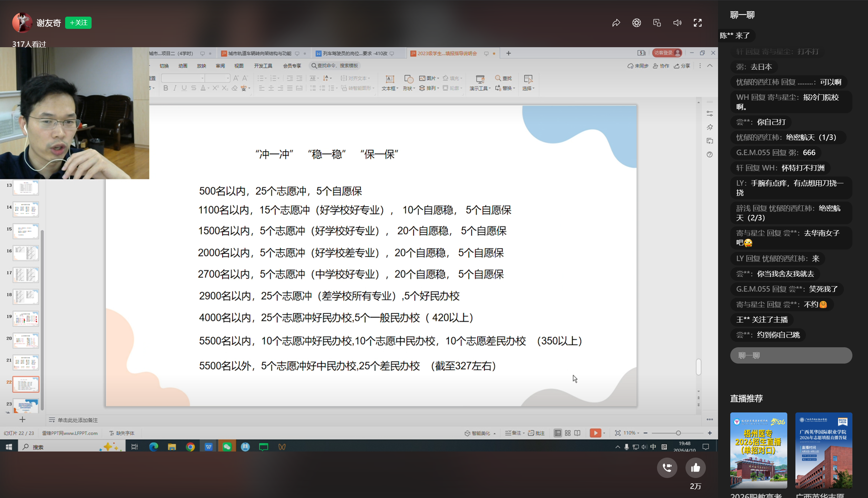Expand the 智能美化 menu arrow
This screenshot has height=498, width=868.
pyautogui.click(x=495, y=434)
